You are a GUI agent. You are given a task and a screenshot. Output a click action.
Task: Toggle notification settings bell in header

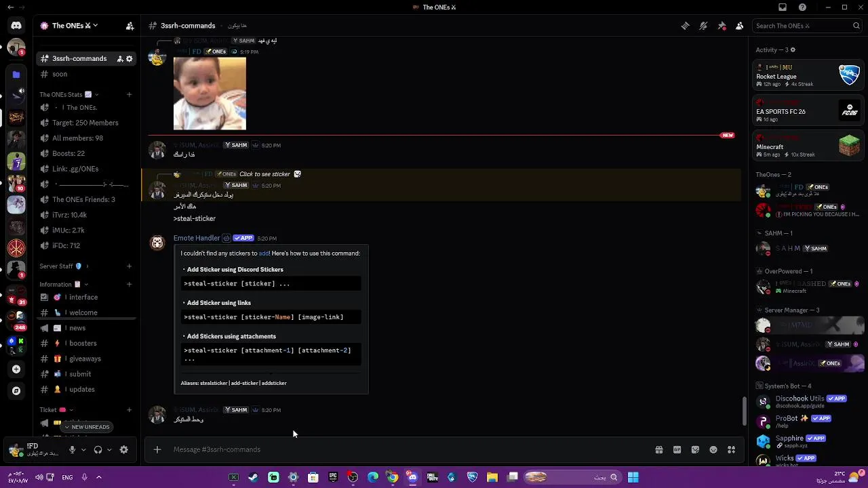703,26
